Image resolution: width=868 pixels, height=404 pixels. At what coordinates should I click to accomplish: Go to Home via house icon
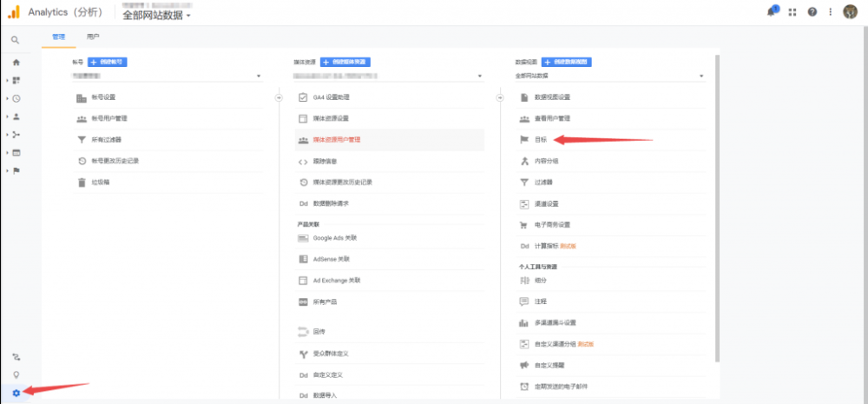click(16, 63)
